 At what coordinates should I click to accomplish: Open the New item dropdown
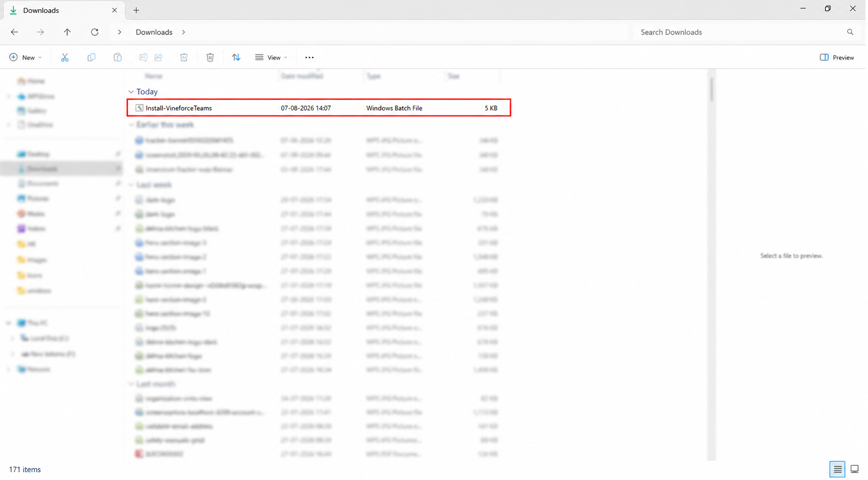(x=26, y=58)
